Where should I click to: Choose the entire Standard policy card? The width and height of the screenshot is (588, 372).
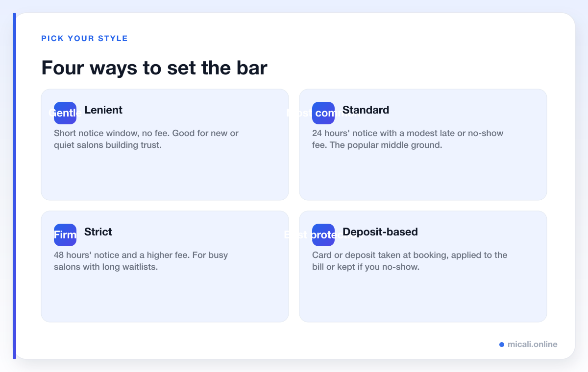pyautogui.click(x=423, y=144)
